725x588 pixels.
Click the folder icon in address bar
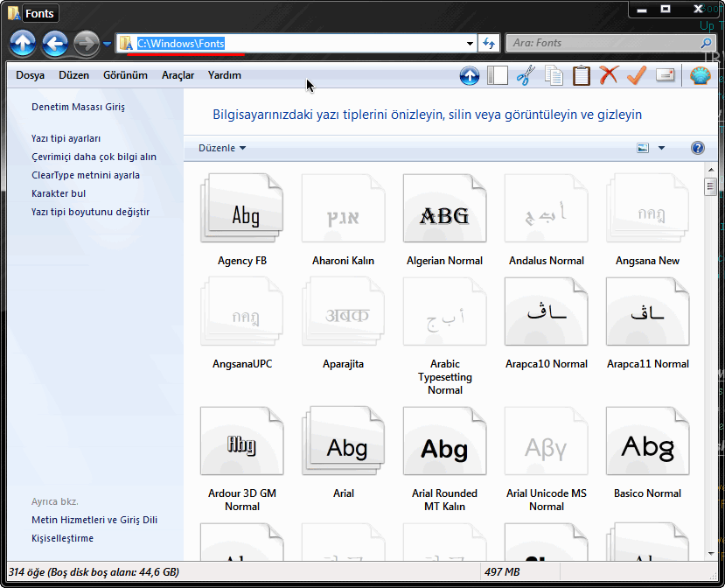(126, 44)
